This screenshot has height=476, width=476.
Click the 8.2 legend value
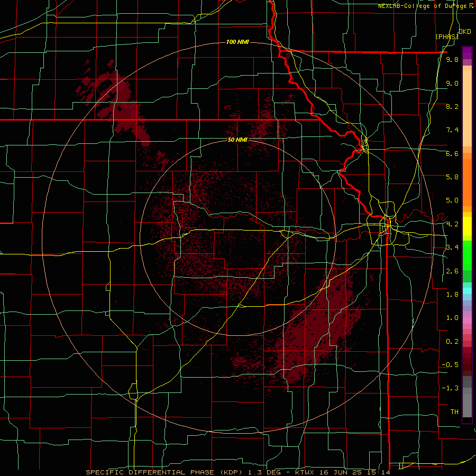point(452,106)
